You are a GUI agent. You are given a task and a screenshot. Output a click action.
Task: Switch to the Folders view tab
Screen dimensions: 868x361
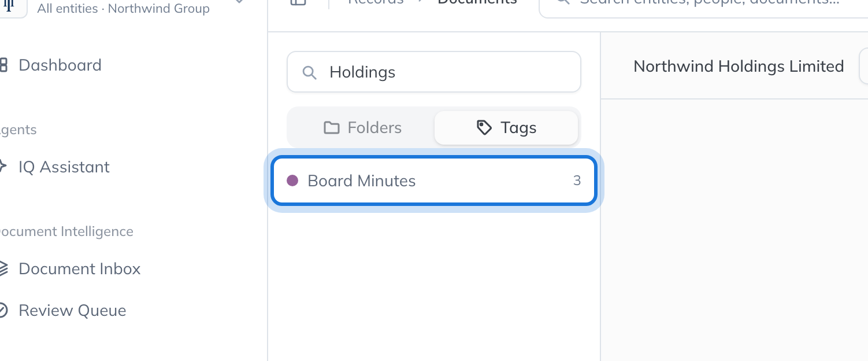pos(362,128)
